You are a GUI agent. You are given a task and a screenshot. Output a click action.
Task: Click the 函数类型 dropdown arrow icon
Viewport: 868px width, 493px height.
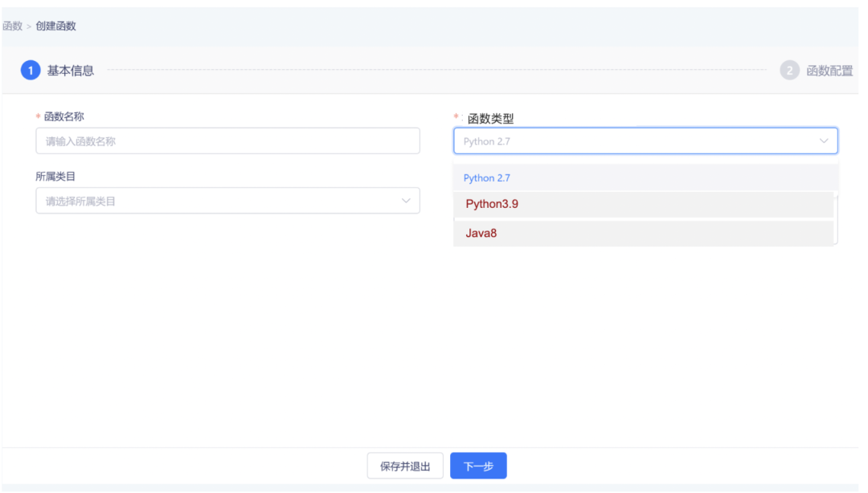click(x=824, y=141)
